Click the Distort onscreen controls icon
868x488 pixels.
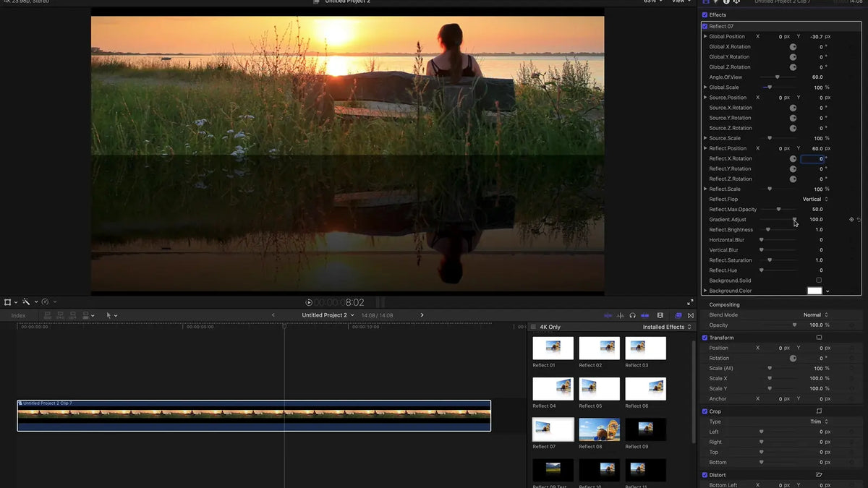(x=819, y=475)
